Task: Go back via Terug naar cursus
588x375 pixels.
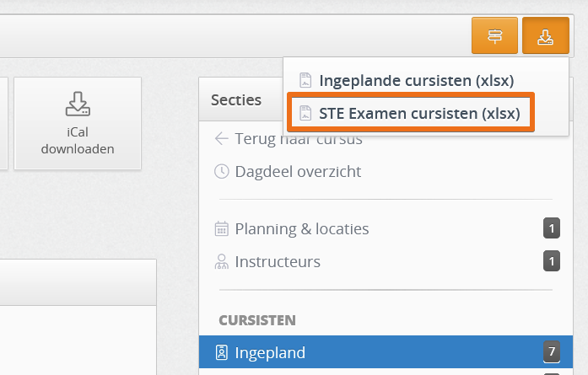Action: coord(299,138)
